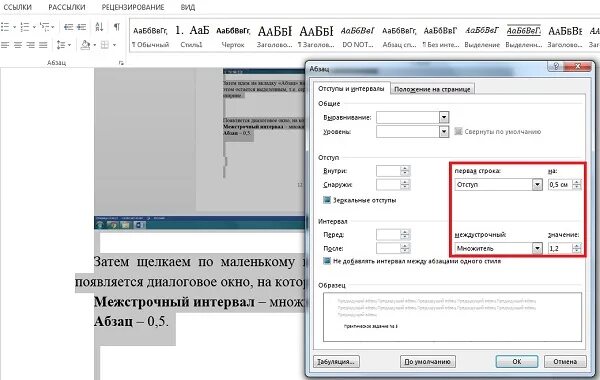600x380 pixels.
Task: Toggle the Свернуты по умолчанию checkbox
Action: tap(458, 132)
